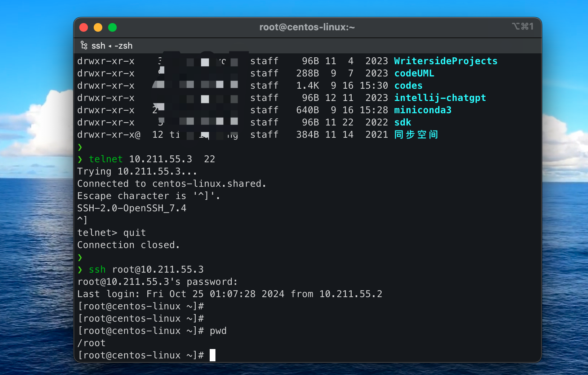Click the green prompt chevron before telnet

coord(80,159)
